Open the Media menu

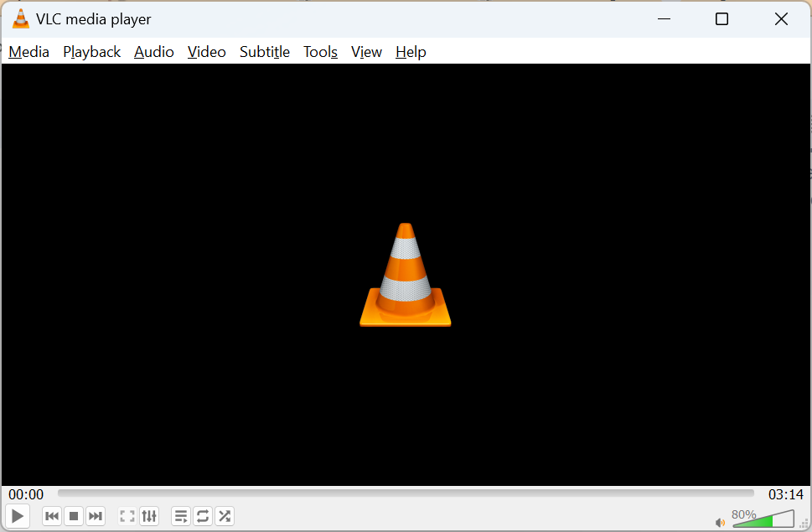[28, 52]
